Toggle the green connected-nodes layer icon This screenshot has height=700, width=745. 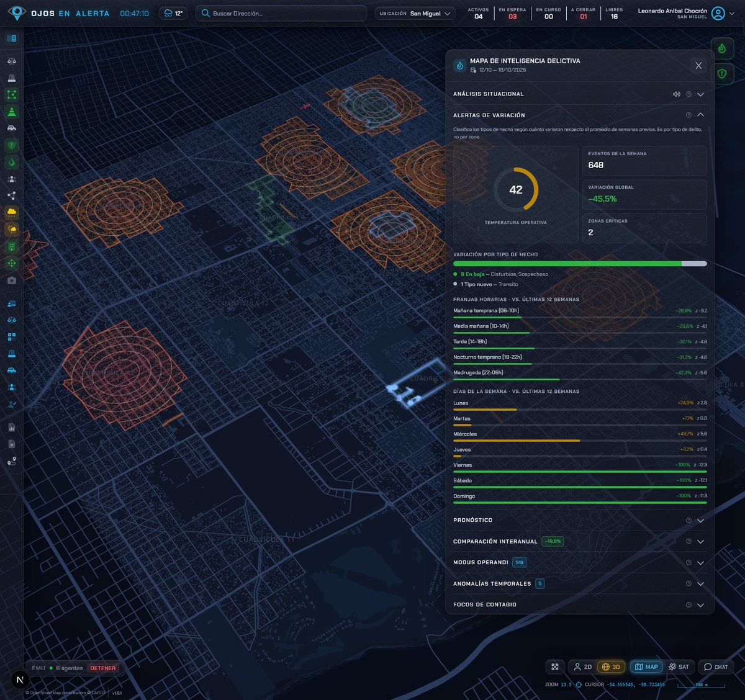12,95
